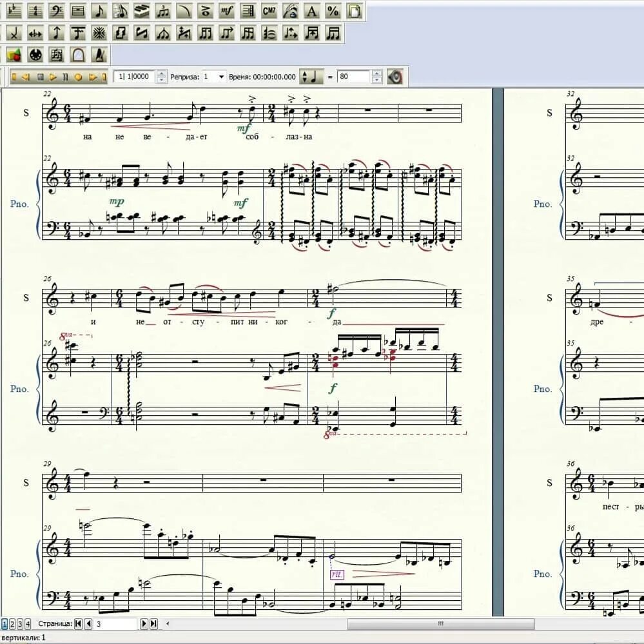Go to previous page button
The width and height of the screenshot is (644, 644).
[x=88, y=624]
